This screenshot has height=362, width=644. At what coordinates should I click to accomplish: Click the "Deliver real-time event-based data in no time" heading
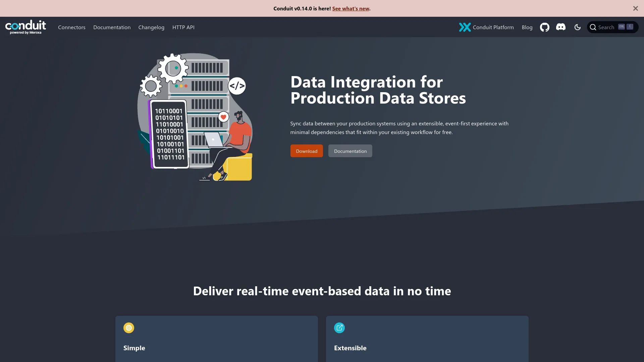[322, 291]
